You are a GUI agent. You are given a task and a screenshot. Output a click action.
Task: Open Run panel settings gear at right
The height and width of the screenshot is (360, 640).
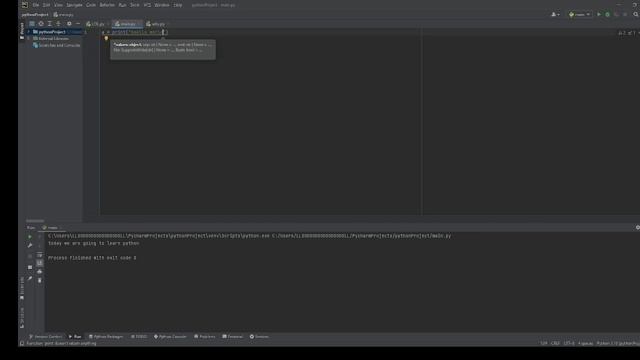click(x=637, y=227)
